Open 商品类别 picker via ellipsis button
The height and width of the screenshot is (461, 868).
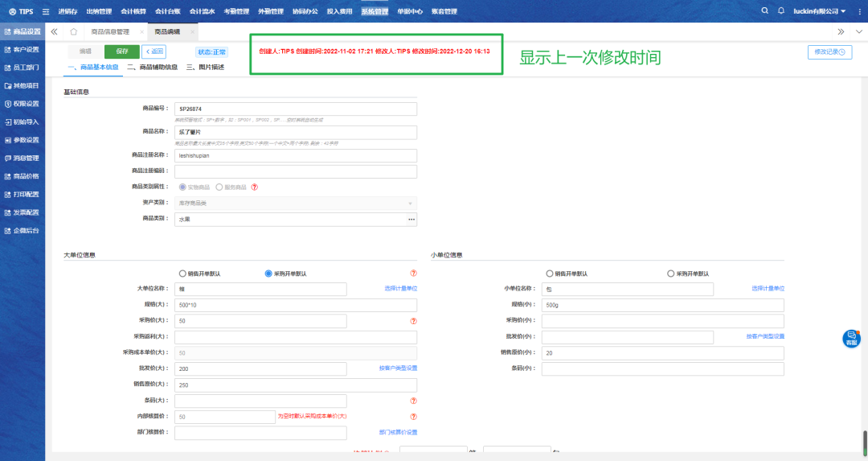[411, 219]
